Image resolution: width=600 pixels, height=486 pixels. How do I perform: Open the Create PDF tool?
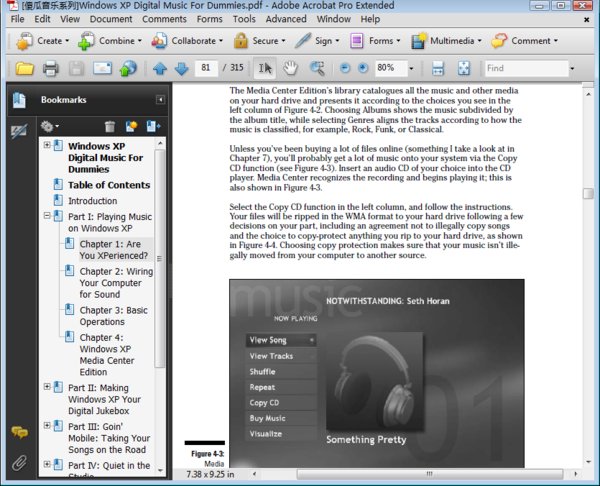click(42, 41)
